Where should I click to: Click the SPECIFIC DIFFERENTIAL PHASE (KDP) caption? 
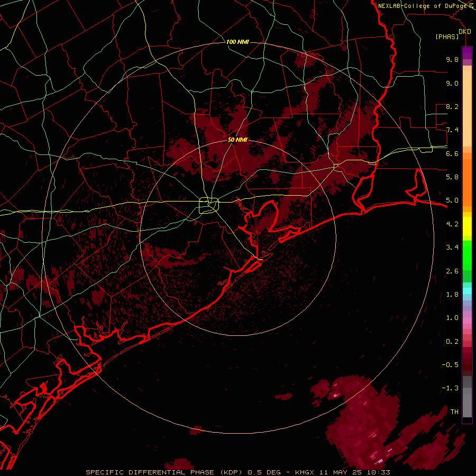(x=166, y=472)
